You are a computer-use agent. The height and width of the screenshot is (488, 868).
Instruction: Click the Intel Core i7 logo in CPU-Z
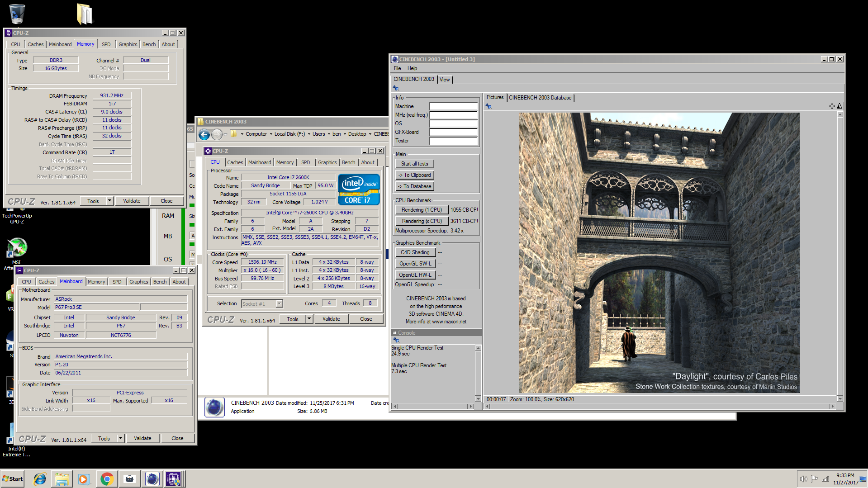coord(358,190)
